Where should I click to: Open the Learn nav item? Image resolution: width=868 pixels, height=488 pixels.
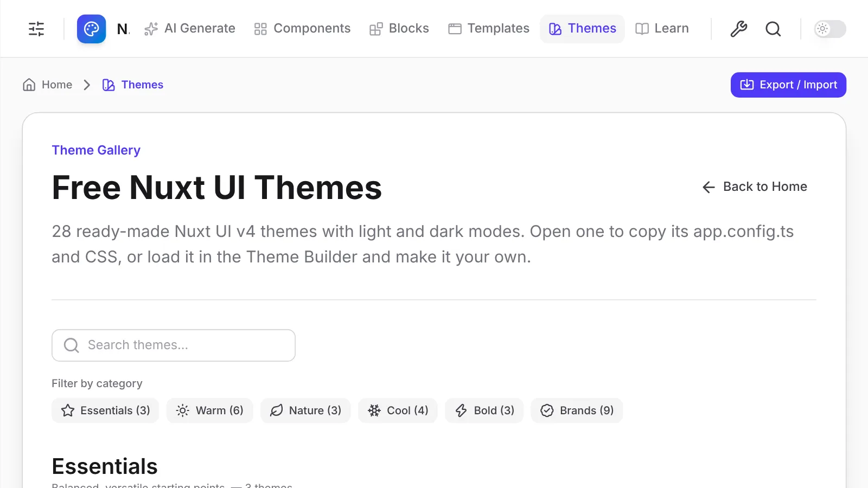pos(662,29)
